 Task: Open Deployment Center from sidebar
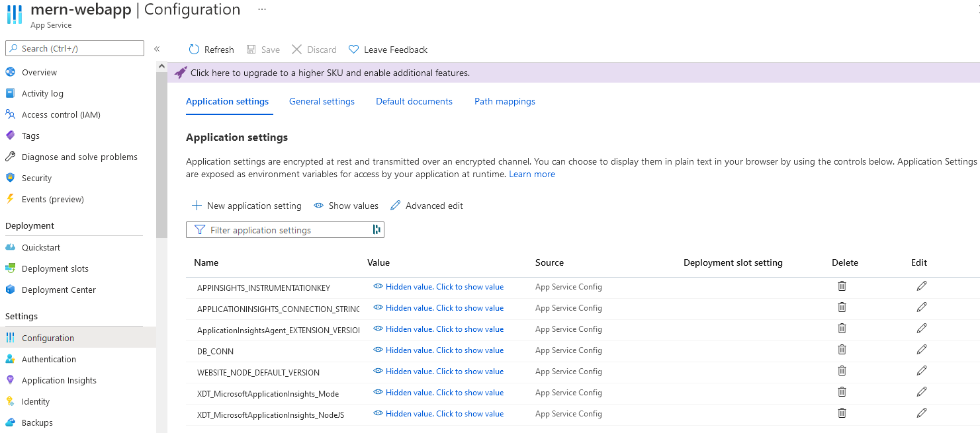[x=58, y=290]
